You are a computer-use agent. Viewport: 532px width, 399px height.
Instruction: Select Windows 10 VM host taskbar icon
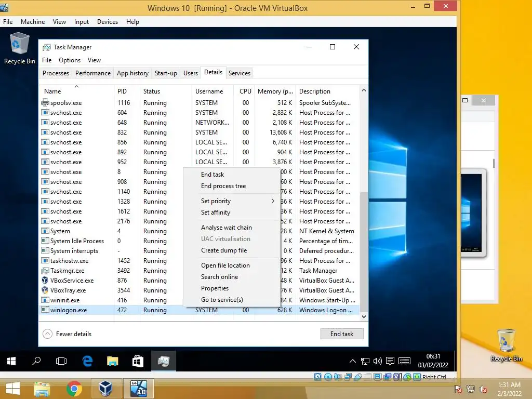(x=138, y=389)
